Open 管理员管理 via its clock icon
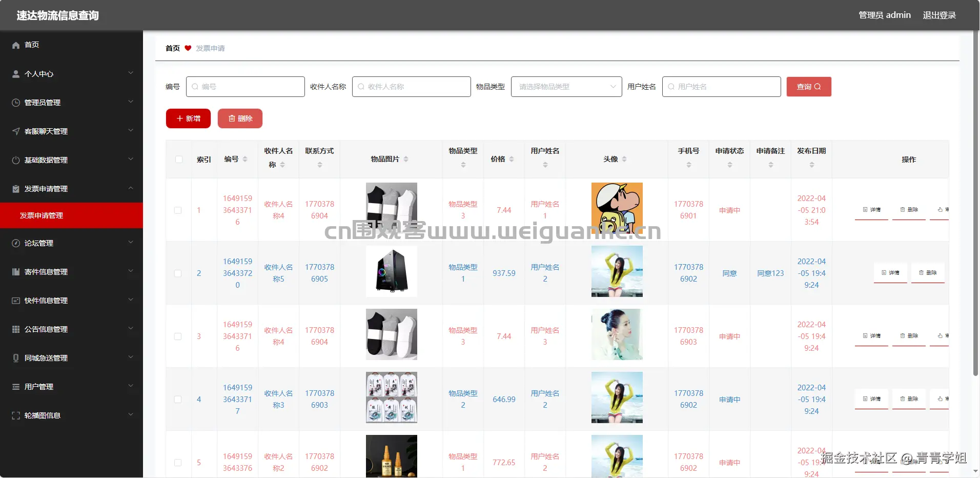Viewport: 980px width, 478px height. pos(15,103)
